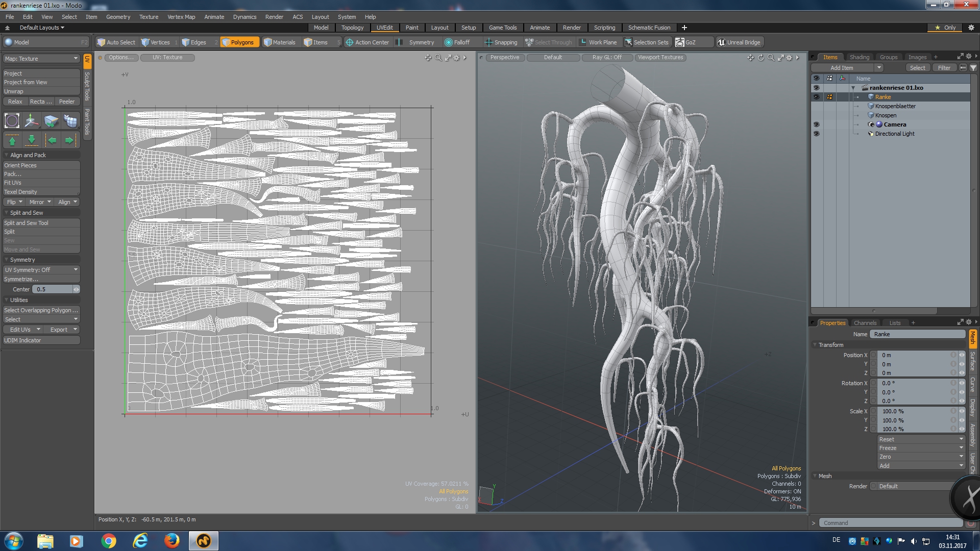Toggle visibility of the Directional Light
The image size is (980, 551).
click(x=816, y=134)
